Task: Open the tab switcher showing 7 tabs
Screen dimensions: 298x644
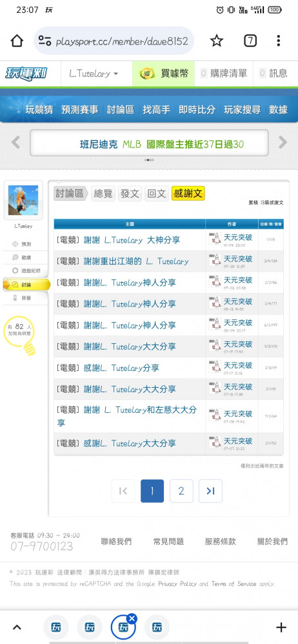Action: pyautogui.click(x=250, y=41)
